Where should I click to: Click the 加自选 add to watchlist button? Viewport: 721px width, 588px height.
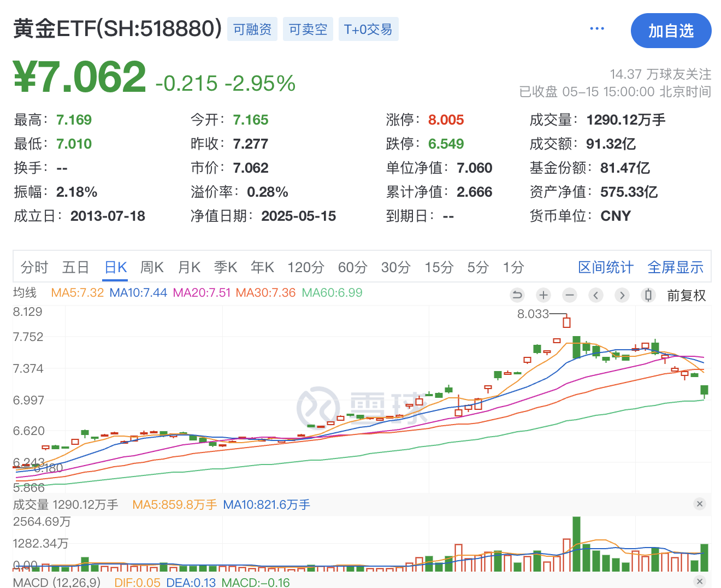pos(671,31)
